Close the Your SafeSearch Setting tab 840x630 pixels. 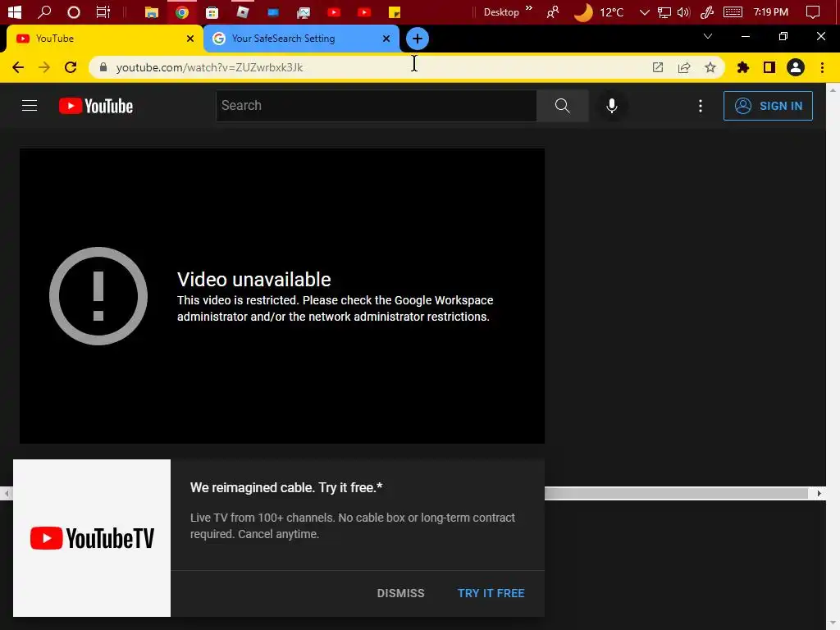386,39
